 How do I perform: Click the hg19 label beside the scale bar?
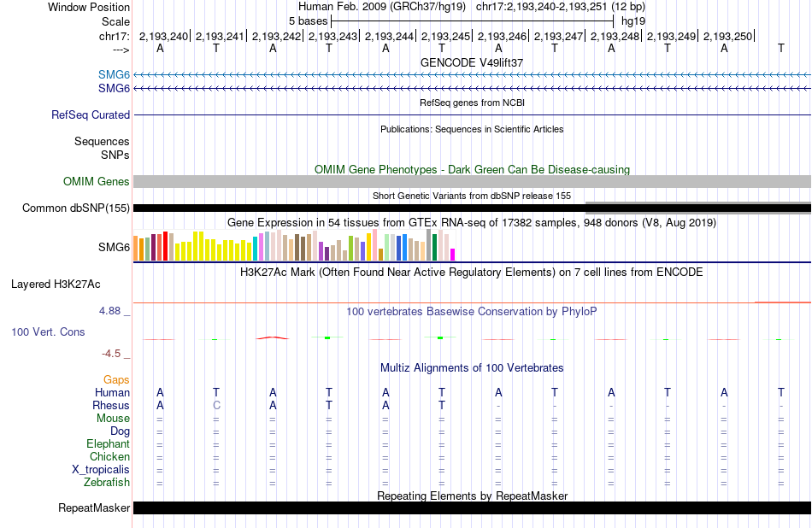click(633, 21)
